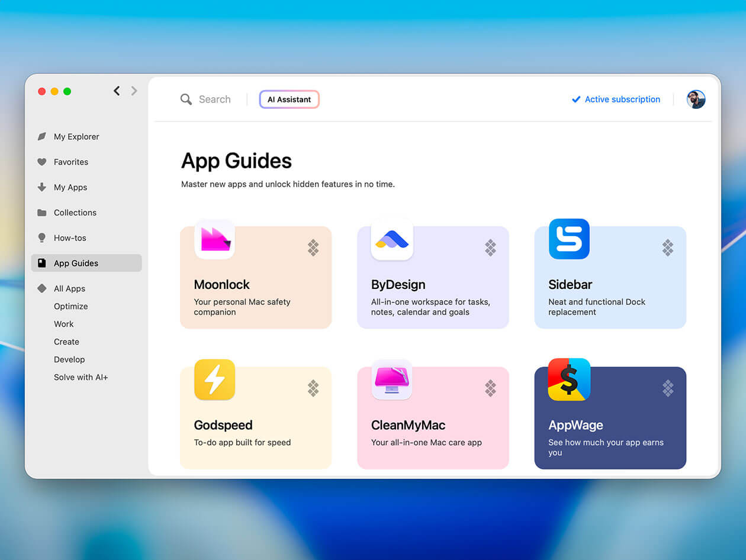Go forward using the right navigation chevron
This screenshot has width=746, height=560.
(x=134, y=91)
